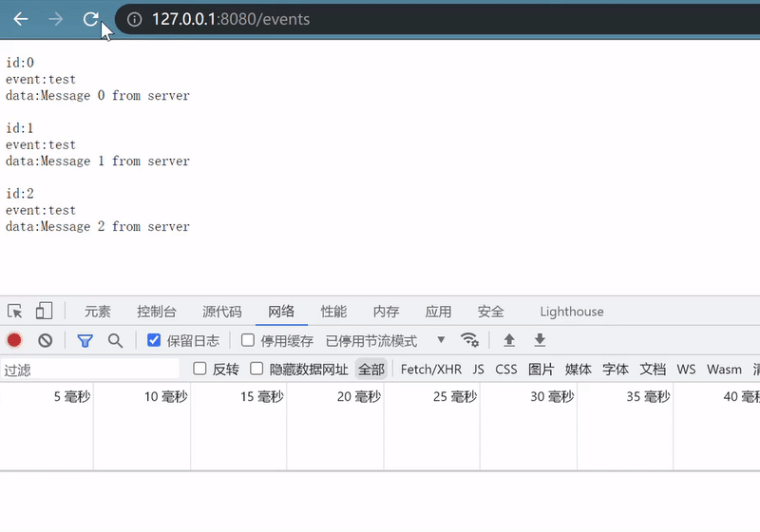Click the 20 毫秒 timeline marker
Viewport: 760px width, 532px height.
click(x=359, y=397)
